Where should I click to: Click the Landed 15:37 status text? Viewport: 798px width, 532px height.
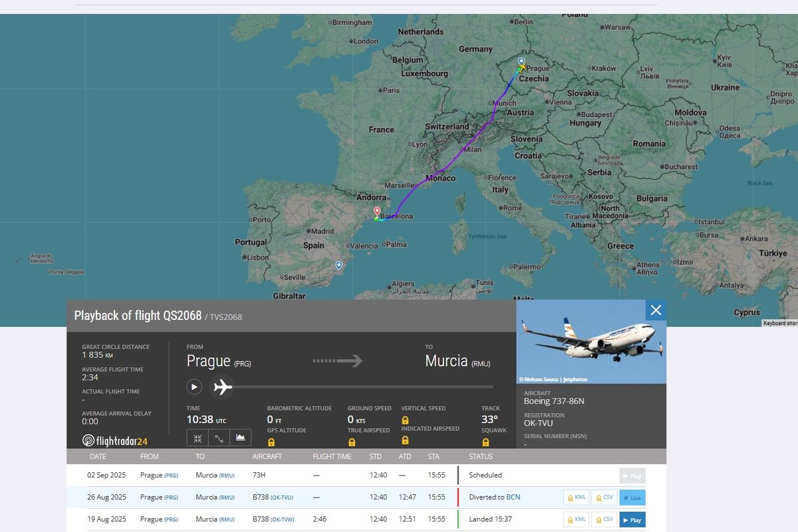[x=490, y=519]
